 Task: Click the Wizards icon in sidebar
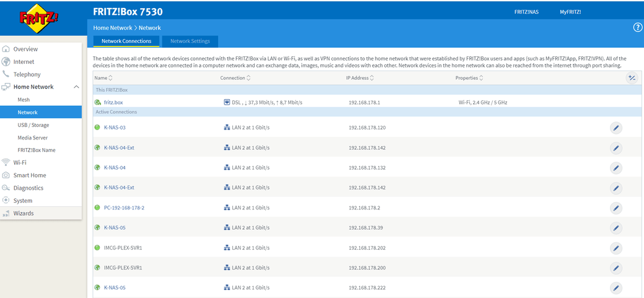(x=6, y=214)
